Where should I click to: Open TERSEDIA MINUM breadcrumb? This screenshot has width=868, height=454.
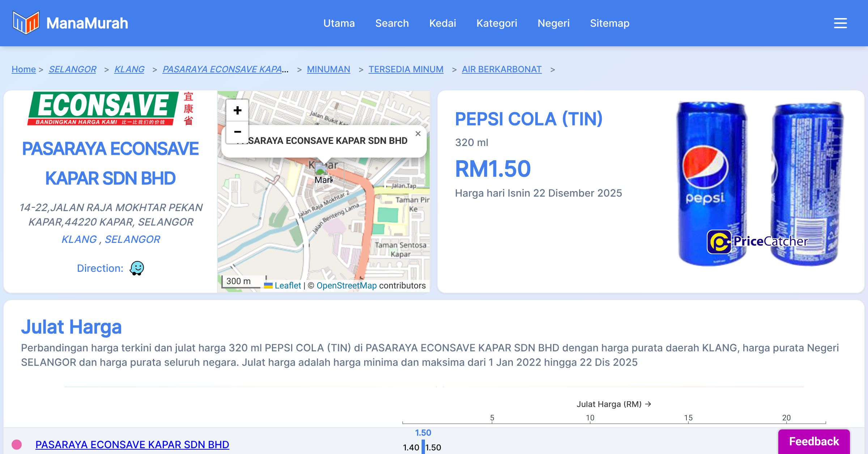(x=406, y=69)
